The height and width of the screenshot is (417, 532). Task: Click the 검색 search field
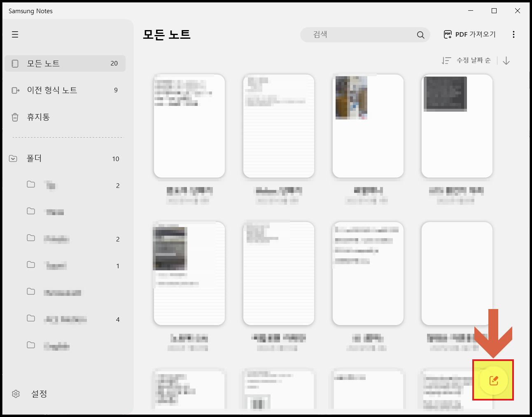(x=365, y=35)
